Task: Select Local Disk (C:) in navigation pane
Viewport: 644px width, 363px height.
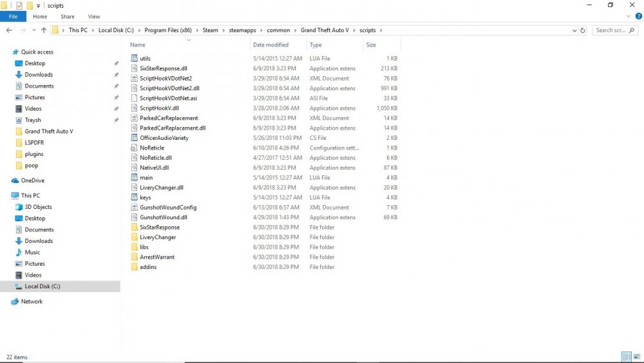Action: 43,286
